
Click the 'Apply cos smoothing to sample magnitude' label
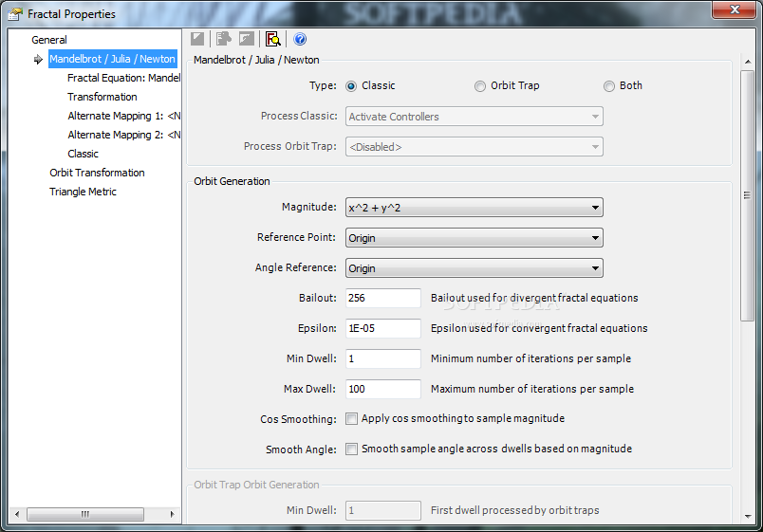tap(463, 419)
